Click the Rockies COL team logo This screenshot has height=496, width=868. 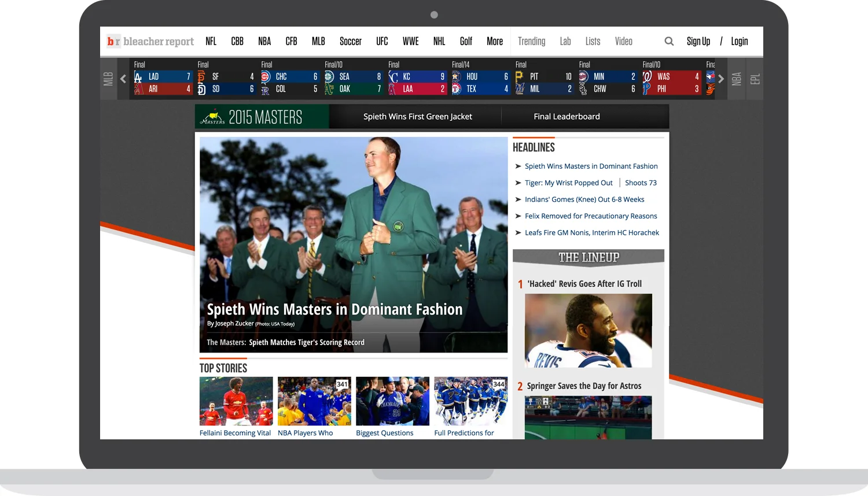[x=265, y=89]
